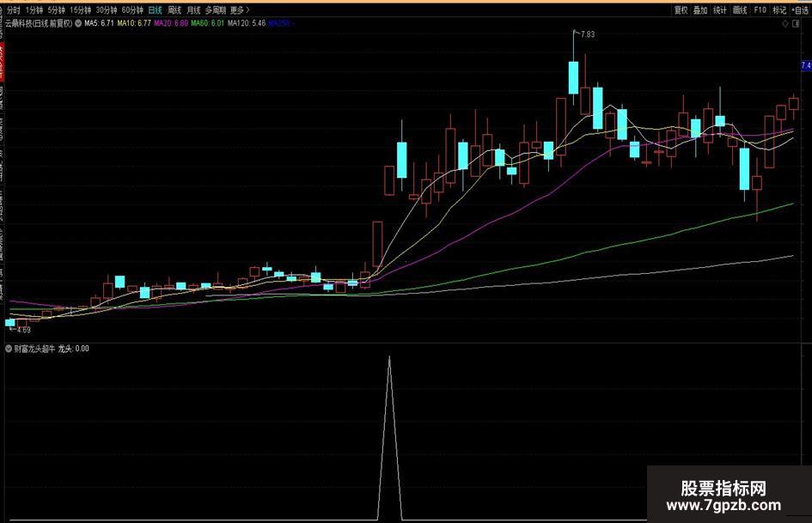
Task: Click the white spike peak in 龙头 indicator panel
Action: 389,357
